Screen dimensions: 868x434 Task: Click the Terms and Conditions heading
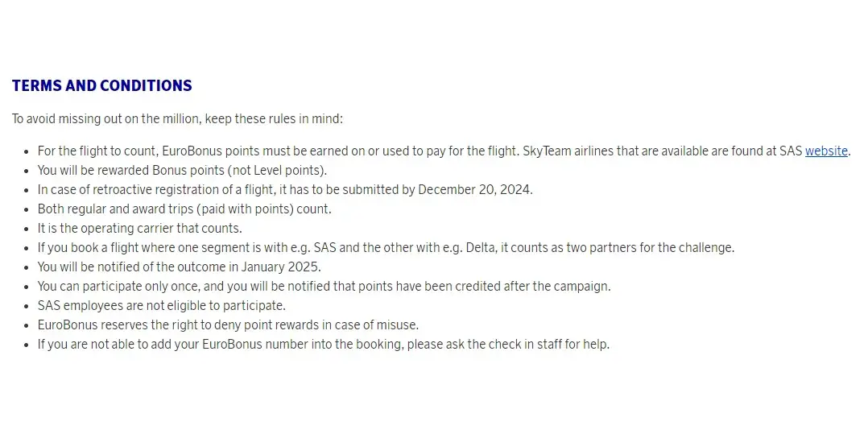(x=101, y=86)
